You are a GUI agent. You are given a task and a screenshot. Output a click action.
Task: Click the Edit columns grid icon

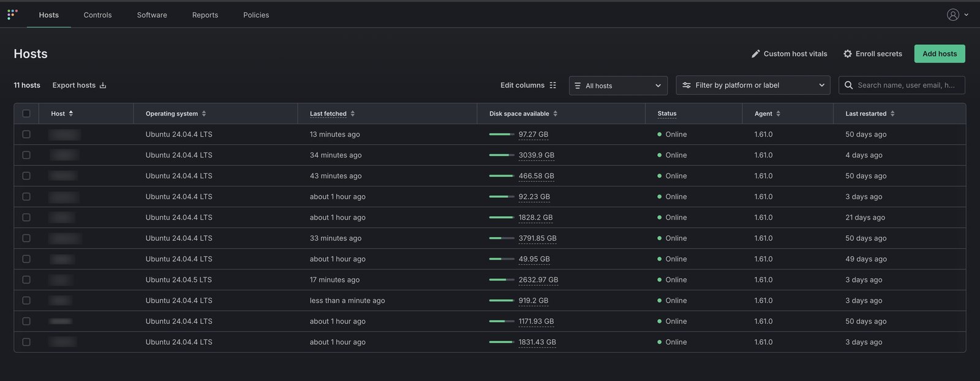click(x=552, y=85)
